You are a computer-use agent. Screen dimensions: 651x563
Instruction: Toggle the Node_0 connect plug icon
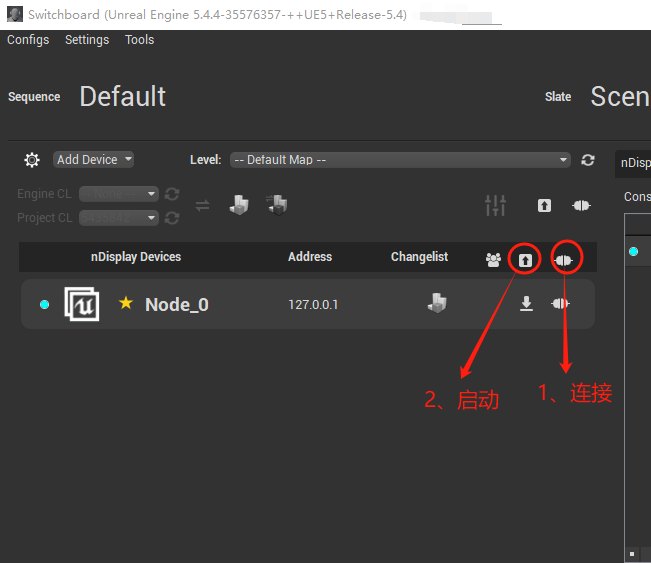coord(560,304)
